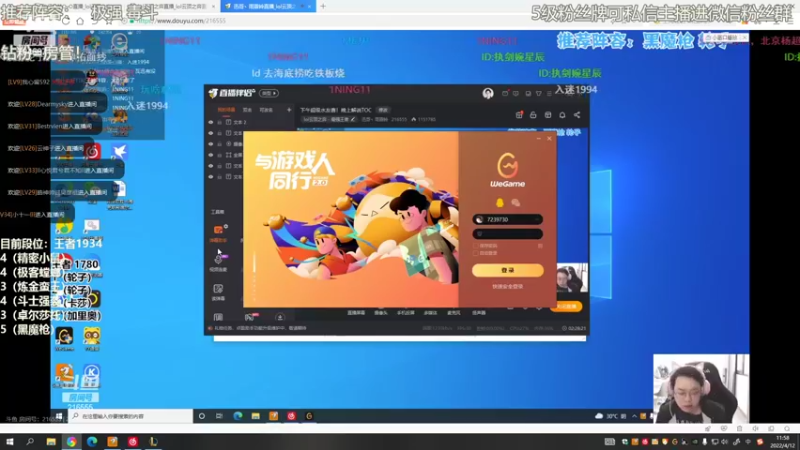
Task: Select the first scene tab in the broadcast tool
Action: (x=227, y=110)
